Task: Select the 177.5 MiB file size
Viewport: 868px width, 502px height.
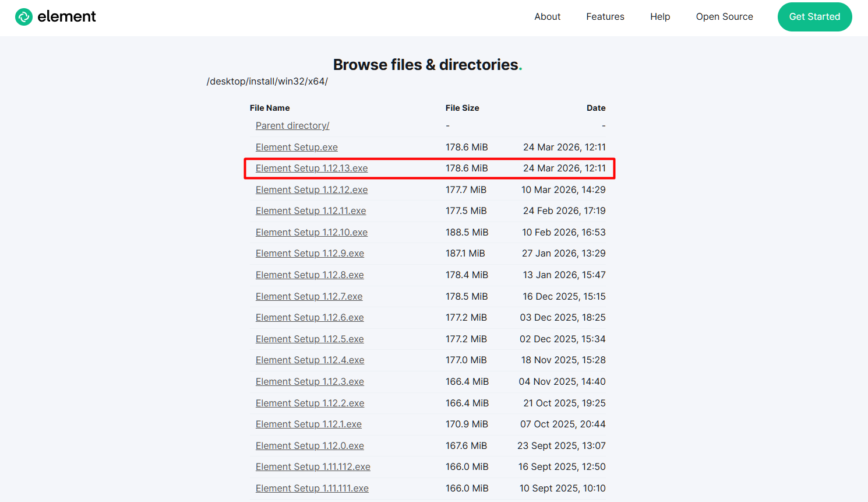Action: coord(466,211)
